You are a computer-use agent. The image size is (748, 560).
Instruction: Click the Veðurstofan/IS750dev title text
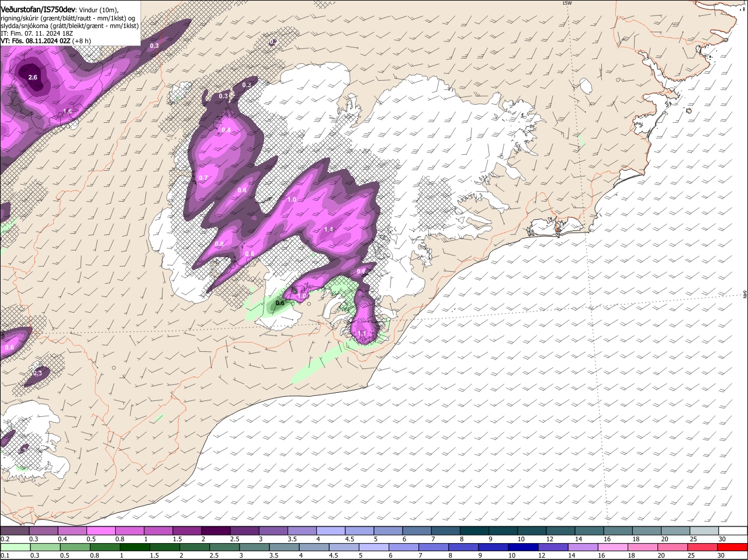click(x=38, y=9)
